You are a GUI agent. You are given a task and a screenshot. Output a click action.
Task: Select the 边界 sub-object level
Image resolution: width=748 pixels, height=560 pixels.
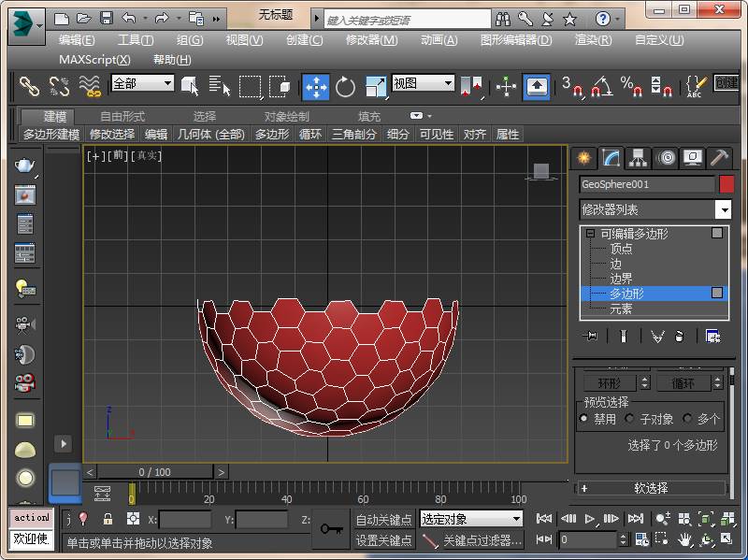[x=621, y=279]
